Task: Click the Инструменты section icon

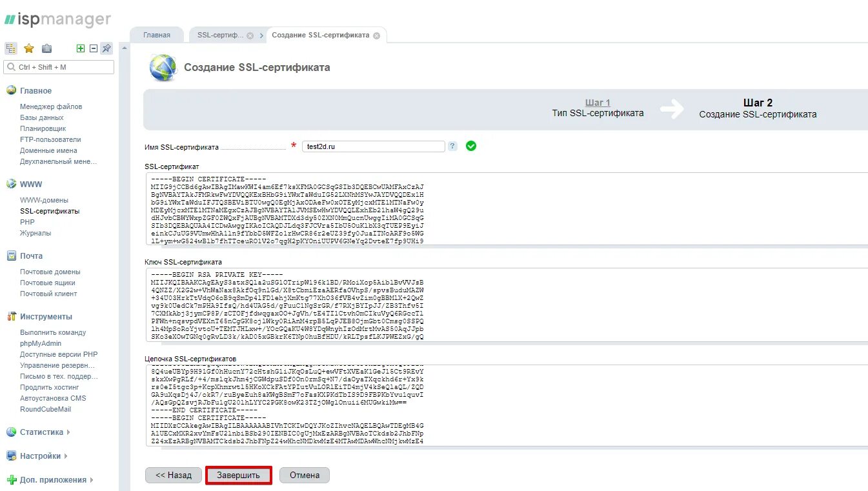Action: pos(11,316)
